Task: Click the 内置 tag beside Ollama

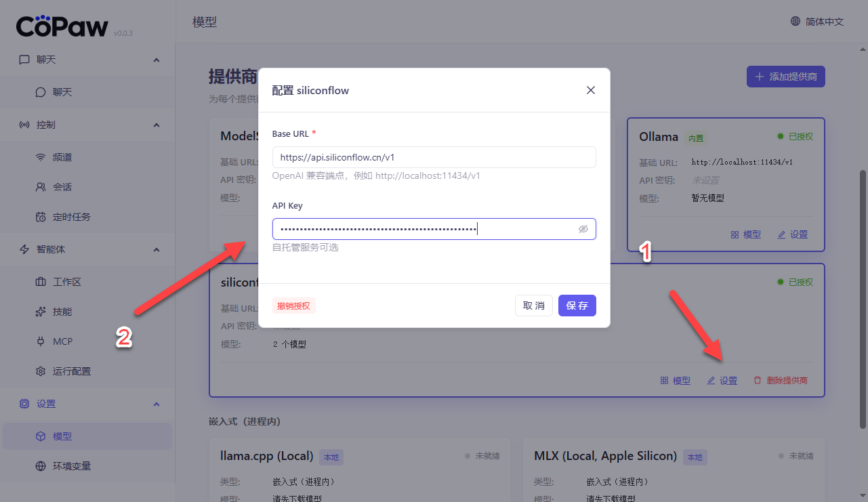Action: pos(696,138)
